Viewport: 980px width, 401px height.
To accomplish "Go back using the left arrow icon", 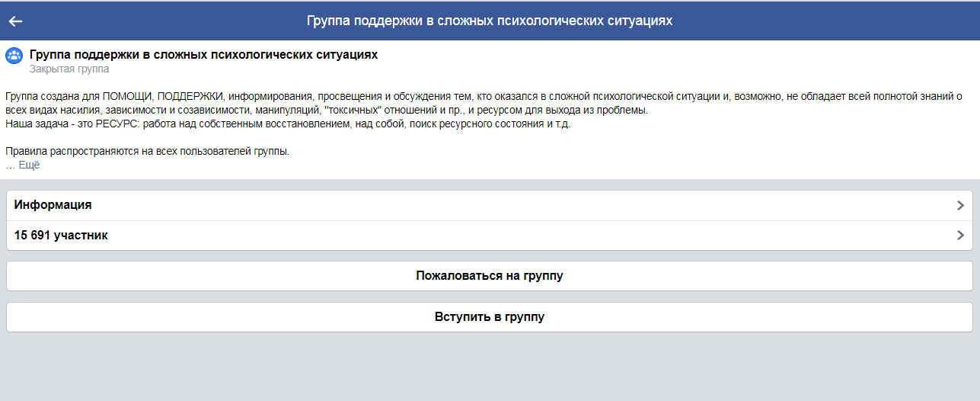I will (x=15, y=21).
